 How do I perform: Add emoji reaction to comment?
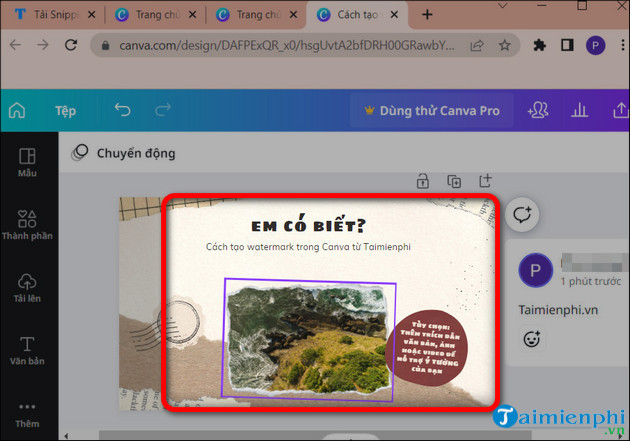pyautogui.click(x=532, y=339)
